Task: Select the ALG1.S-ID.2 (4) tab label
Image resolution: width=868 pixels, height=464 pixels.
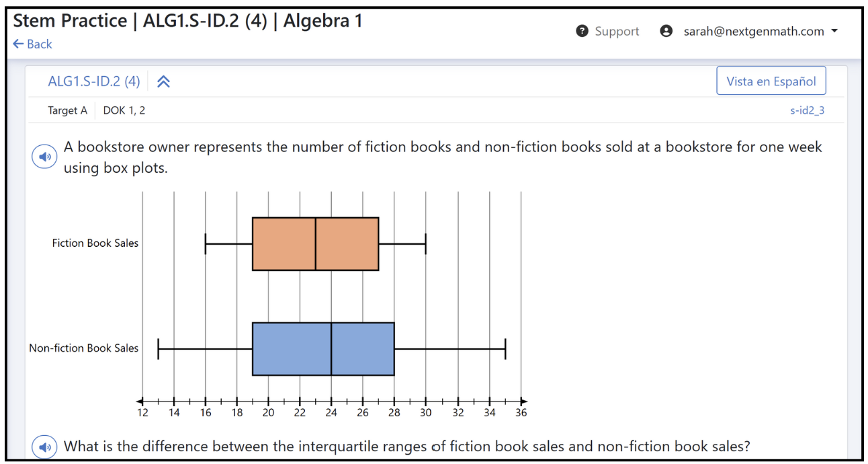Action: [94, 81]
